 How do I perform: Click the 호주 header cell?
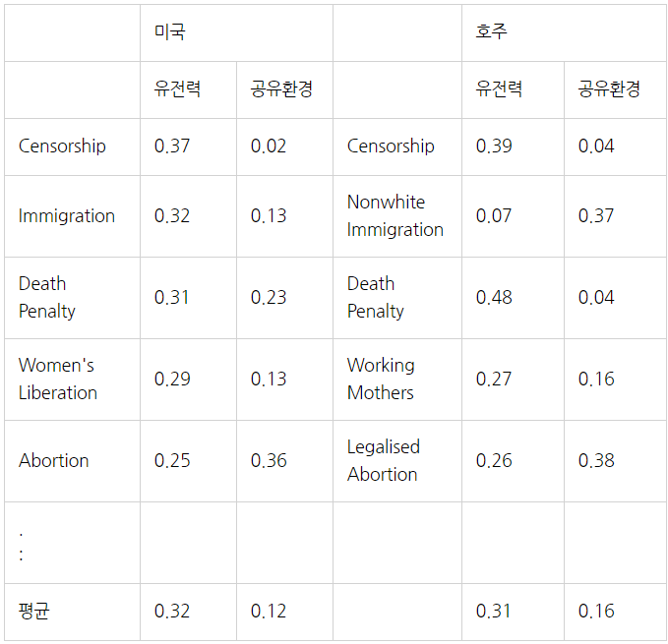coord(564,32)
